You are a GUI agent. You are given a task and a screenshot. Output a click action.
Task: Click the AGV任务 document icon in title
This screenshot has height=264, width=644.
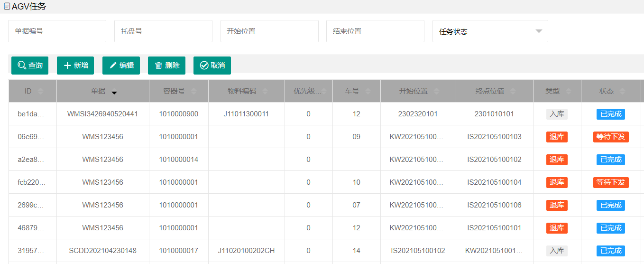[7, 6]
